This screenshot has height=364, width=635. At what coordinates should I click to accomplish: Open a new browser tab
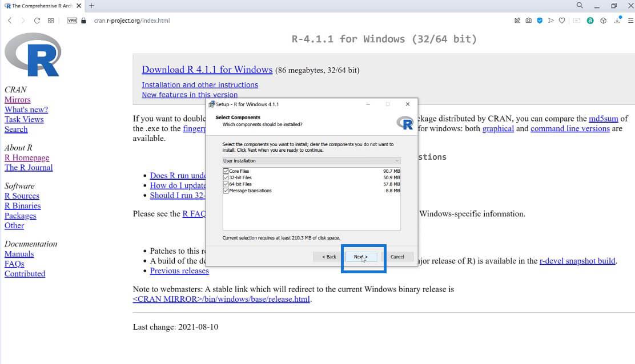(x=91, y=6)
